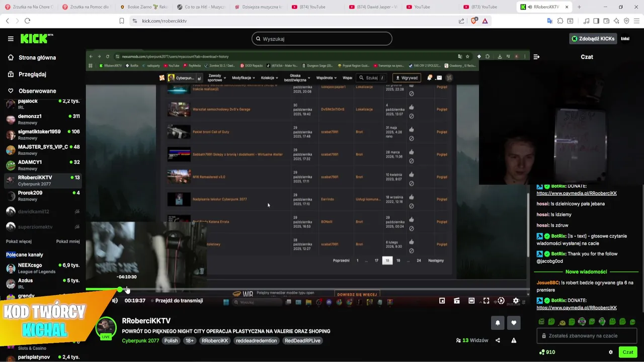This screenshot has width=644, height=362.
Task: Open browser main menu
Action: tap(636, 21)
